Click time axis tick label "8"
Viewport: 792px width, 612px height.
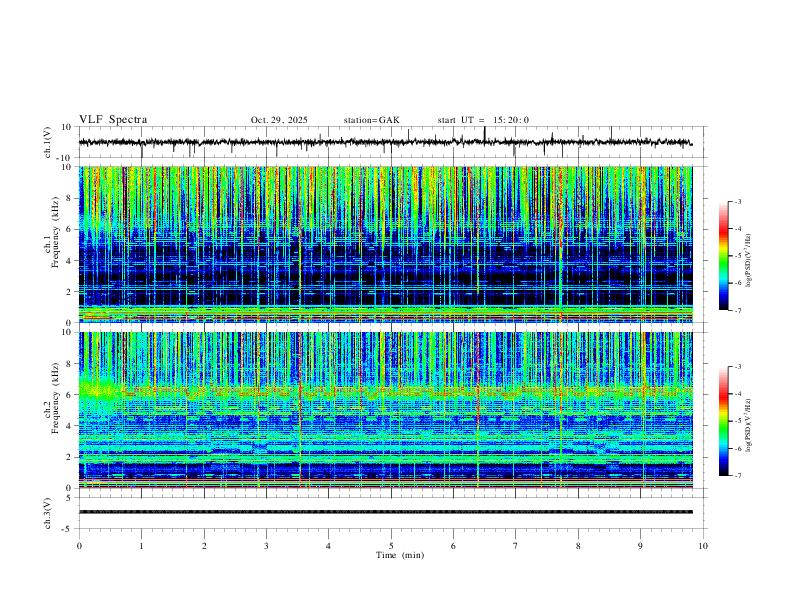coord(578,546)
